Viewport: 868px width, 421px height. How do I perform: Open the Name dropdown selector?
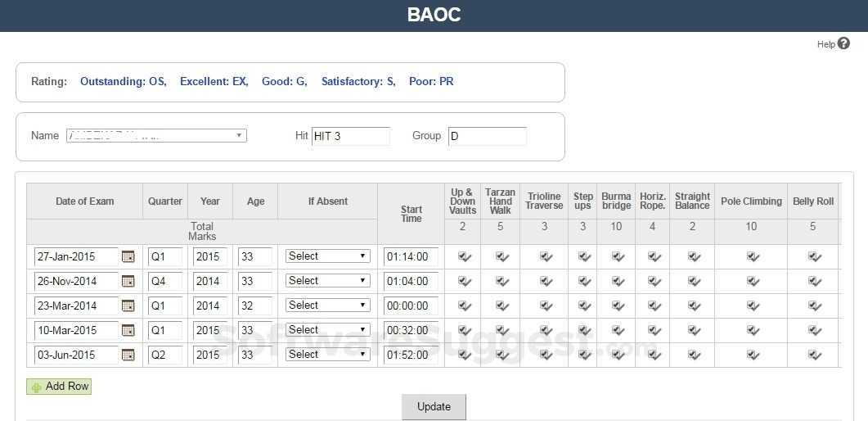click(156, 135)
